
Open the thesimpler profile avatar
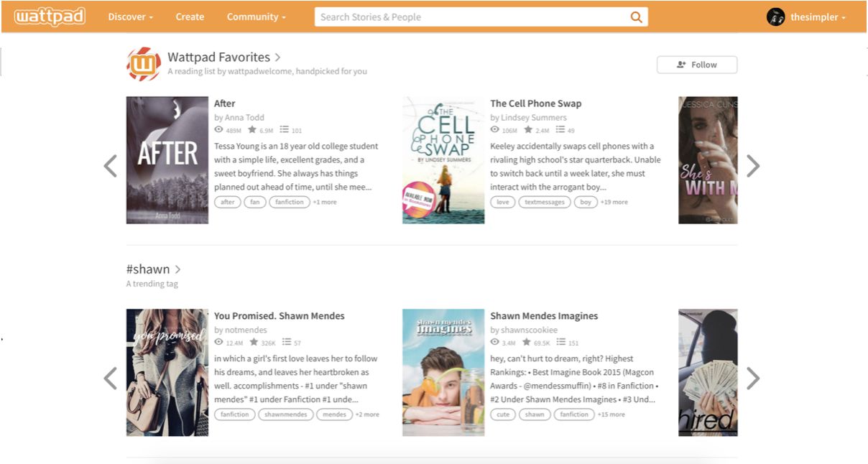coord(775,17)
